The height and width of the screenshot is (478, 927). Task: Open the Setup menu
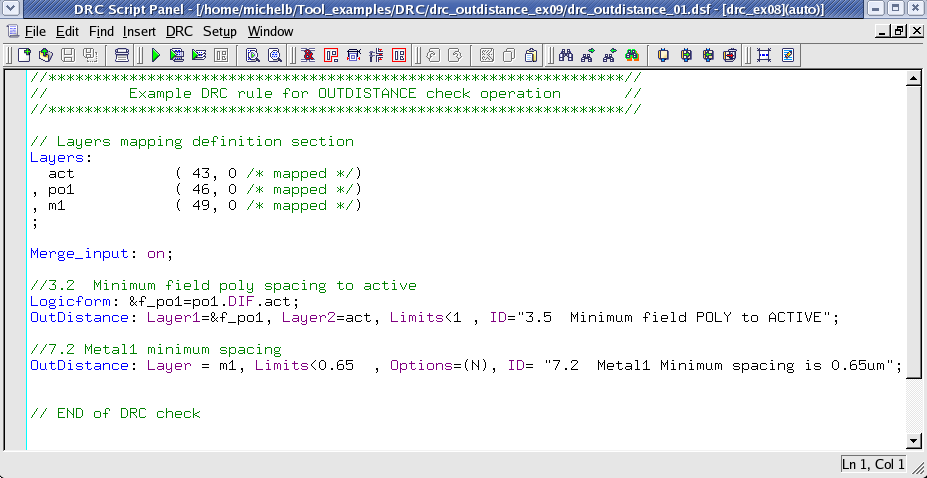[220, 31]
